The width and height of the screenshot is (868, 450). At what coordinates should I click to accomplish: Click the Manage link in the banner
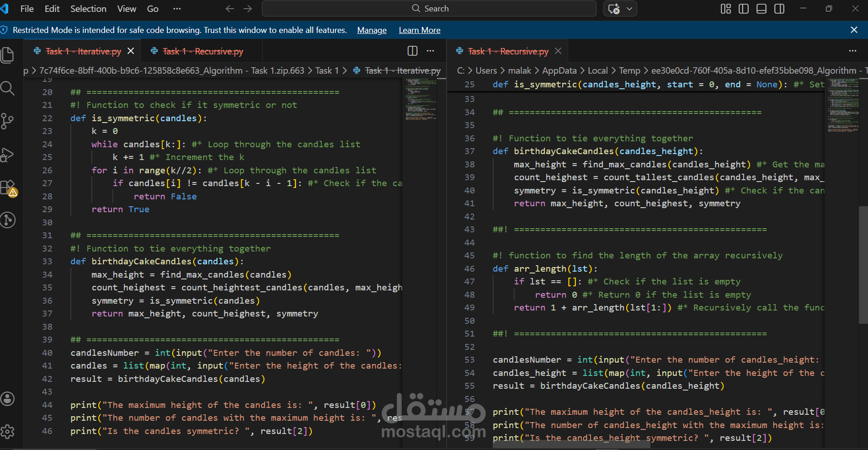[372, 30]
